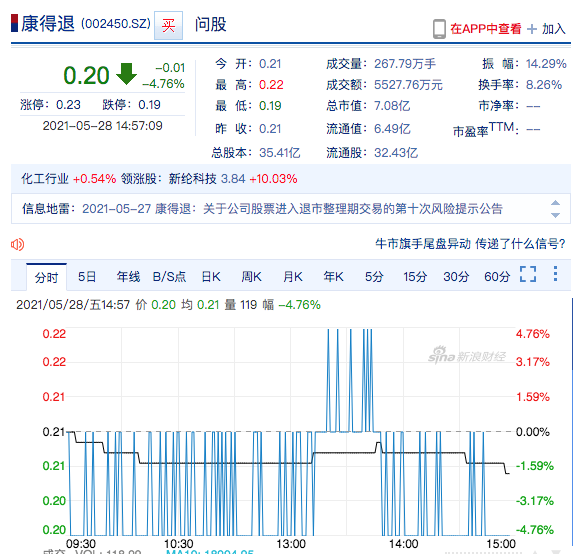Image resolution: width=573 pixels, height=554 pixels.
Task: Click the 振幅 14.29% value
Action: pyautogui.click(x=546, y=64)
